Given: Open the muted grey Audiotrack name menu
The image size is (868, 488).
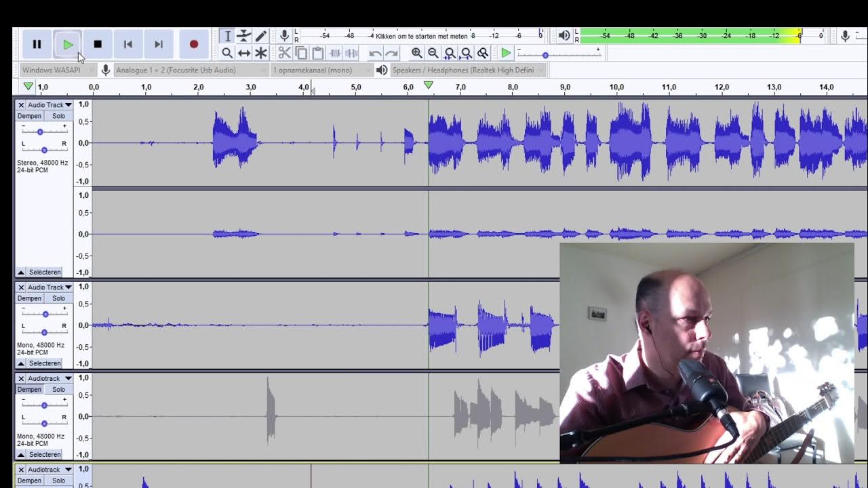Looking at the screenshot, I should pos(50,378).
